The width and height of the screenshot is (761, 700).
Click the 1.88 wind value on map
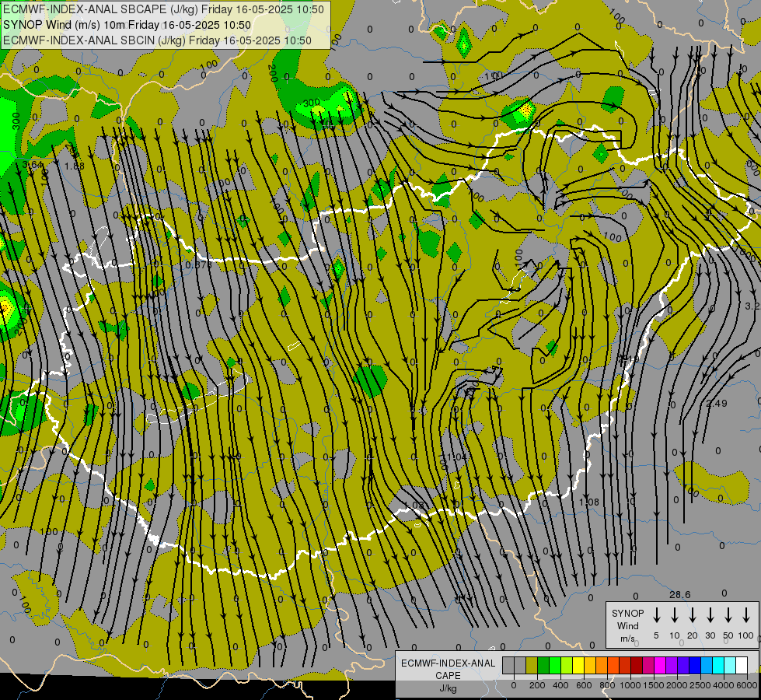coord(75,166)
